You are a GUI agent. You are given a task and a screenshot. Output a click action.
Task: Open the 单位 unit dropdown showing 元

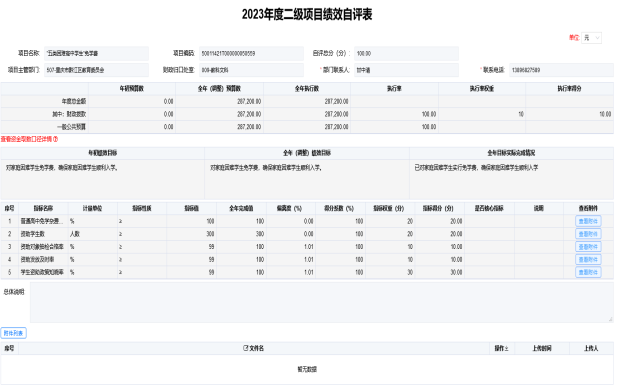[x=591, y=38]
